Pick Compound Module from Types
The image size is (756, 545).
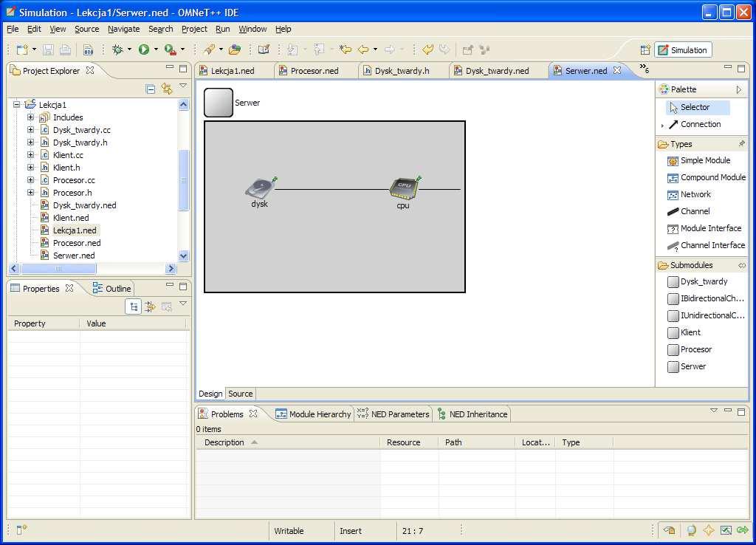(707, 177)
